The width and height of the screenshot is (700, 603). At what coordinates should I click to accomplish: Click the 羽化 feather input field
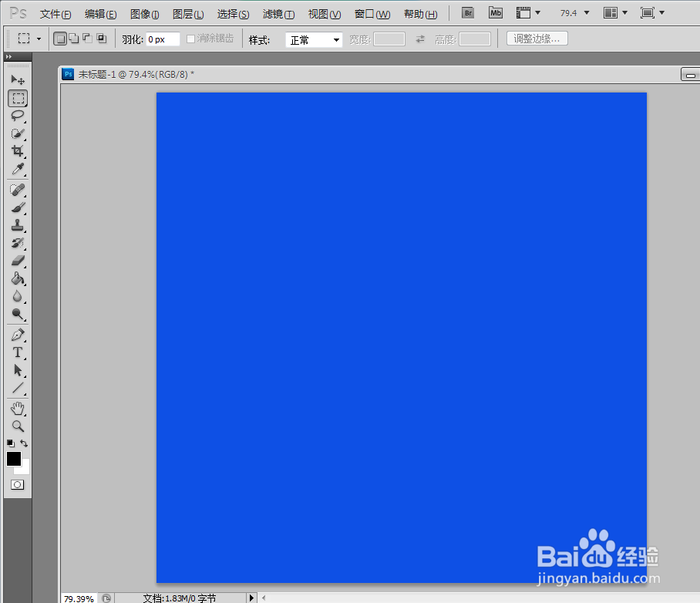tap(163, 39)
